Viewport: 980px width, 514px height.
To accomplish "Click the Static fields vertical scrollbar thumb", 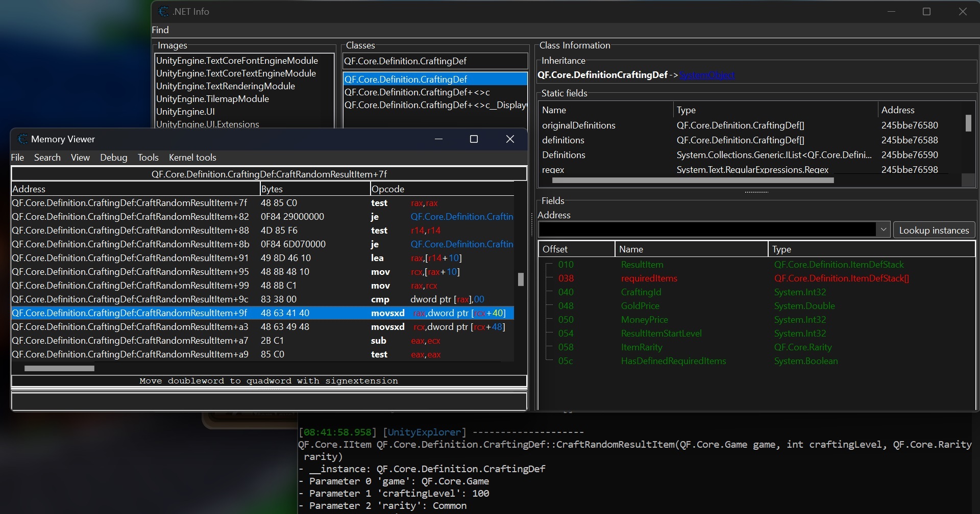I will (968, 123).
